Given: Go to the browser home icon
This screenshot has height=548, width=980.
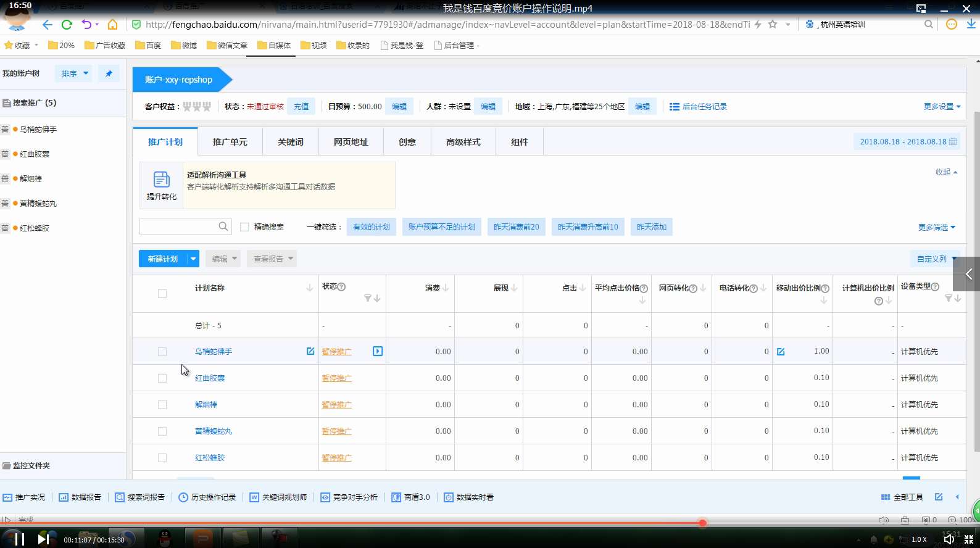Looking at the screenshot, I should coord(112,25).
